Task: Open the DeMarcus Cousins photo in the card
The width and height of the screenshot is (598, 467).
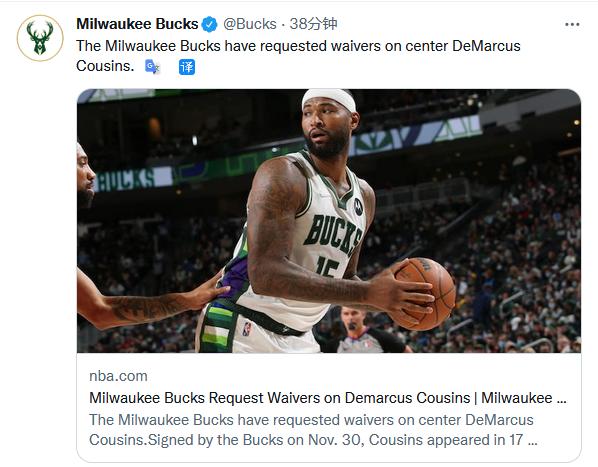Action: coord(329,221)
